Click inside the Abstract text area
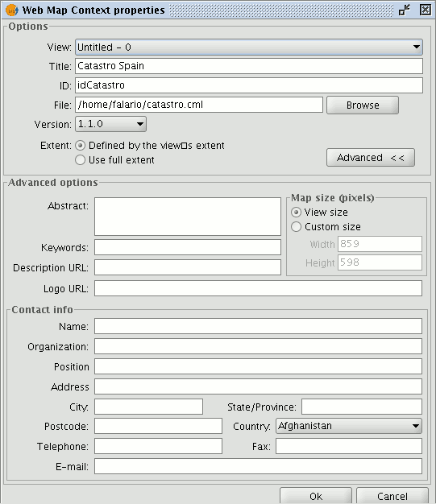Viewport: 436px width, 504px height. coord(188,217)
